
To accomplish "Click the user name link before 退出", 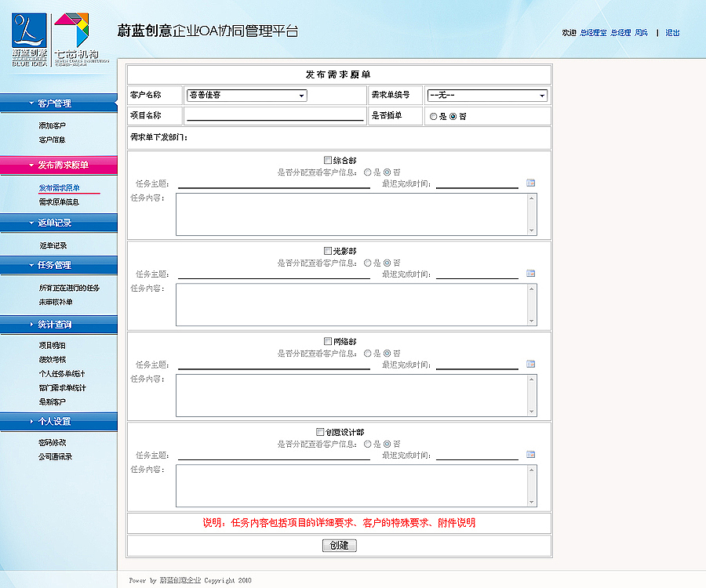I will point(641,32).
